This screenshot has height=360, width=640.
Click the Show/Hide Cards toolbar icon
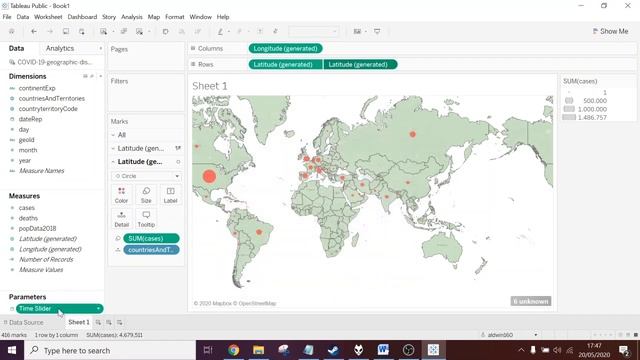coord(357,31)
